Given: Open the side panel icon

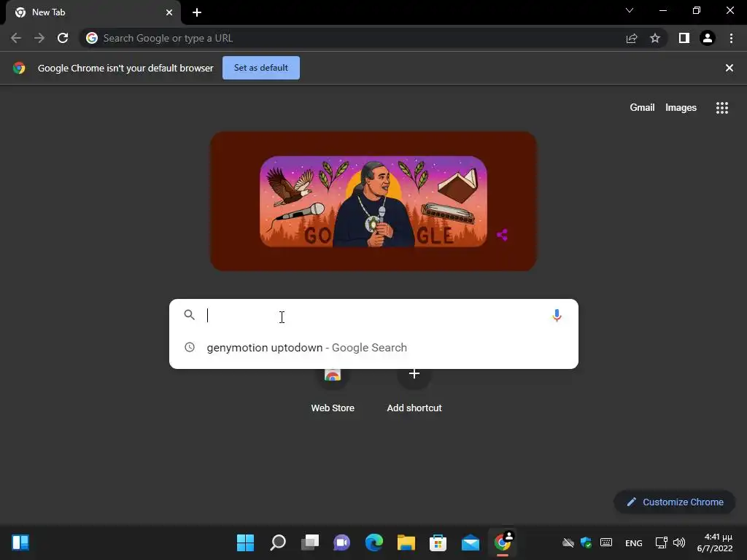Looking at the screenshot, I should pyautogui.click(x=684, y=38).
